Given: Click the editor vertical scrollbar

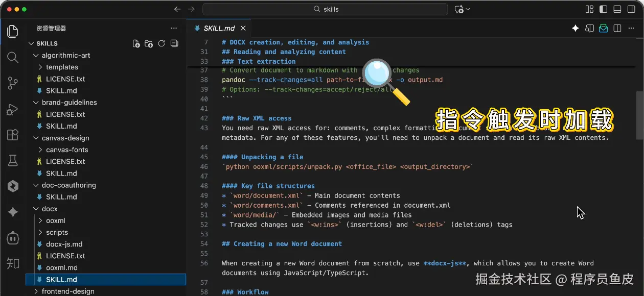Looking at the screenshot, I should tap(640, 115).
